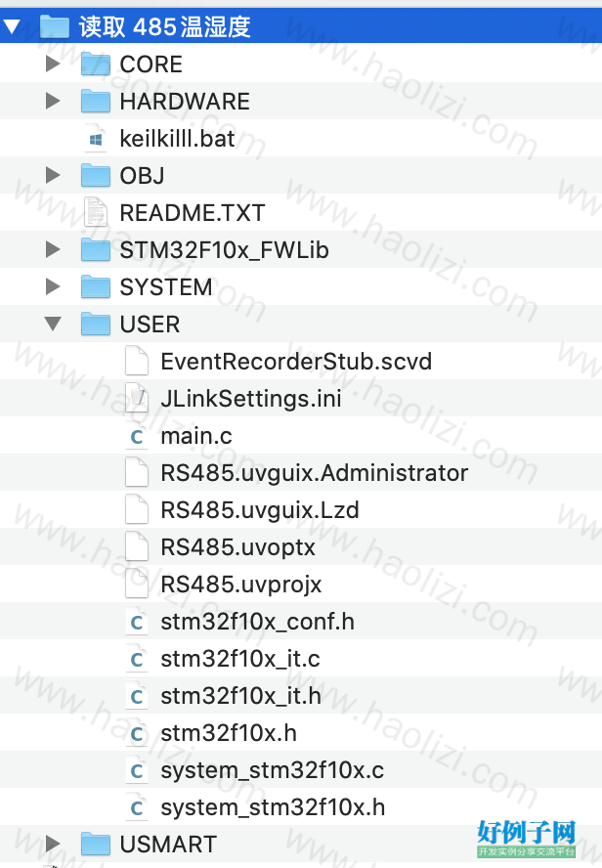Expand the STM32F10x_FWLib folder
This screenshot has height=868, width=602.
tap(53, 249)
